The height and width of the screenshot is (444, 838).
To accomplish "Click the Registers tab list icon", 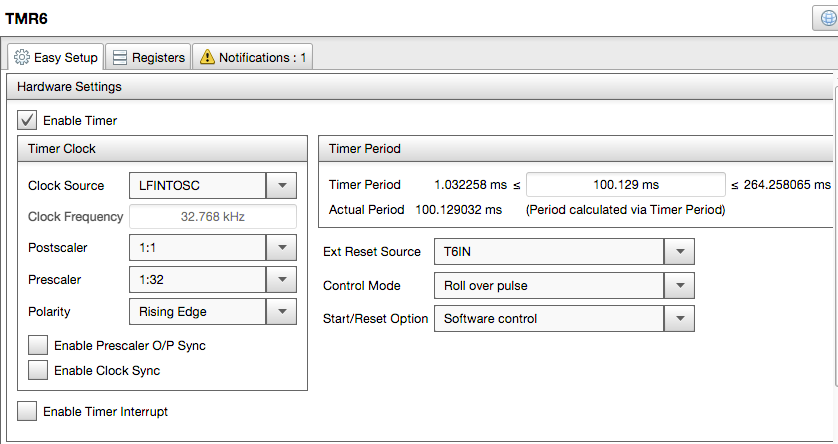I will 119,58.
